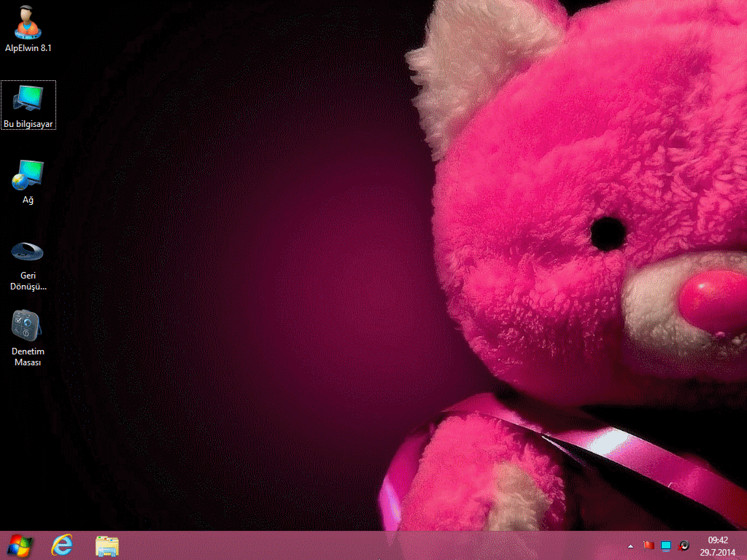Select the AlpElwin 8.1 user folder icon
Screen dimensions: 747x560
coord(28,22)
